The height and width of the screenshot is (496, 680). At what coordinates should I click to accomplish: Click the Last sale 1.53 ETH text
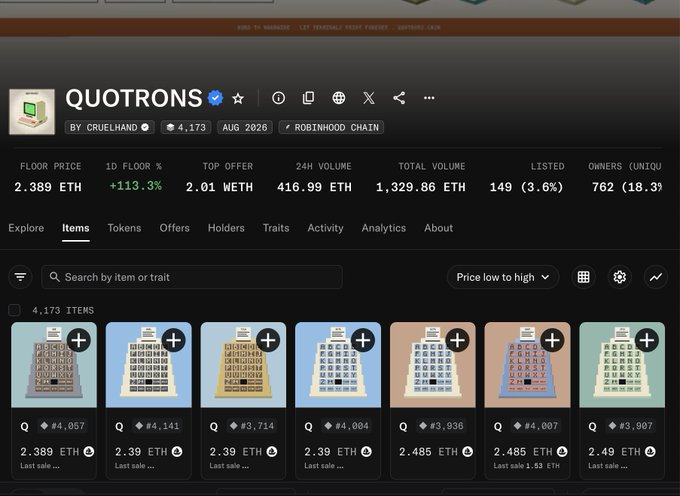pyautogui.click(x=526, y=466)
